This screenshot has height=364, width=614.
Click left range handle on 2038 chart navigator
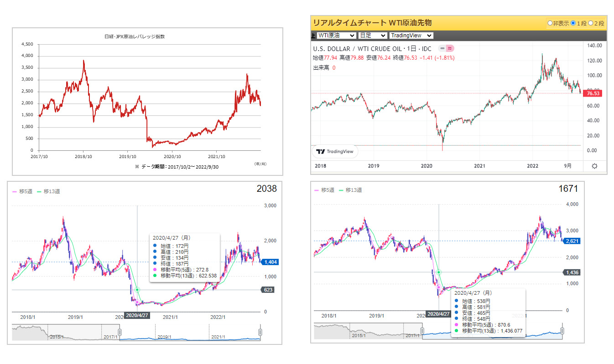(x=120, y=332)
